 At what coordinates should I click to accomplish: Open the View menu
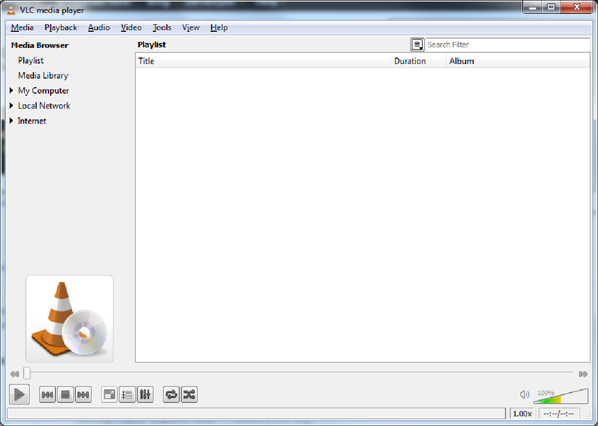[191, 27]
